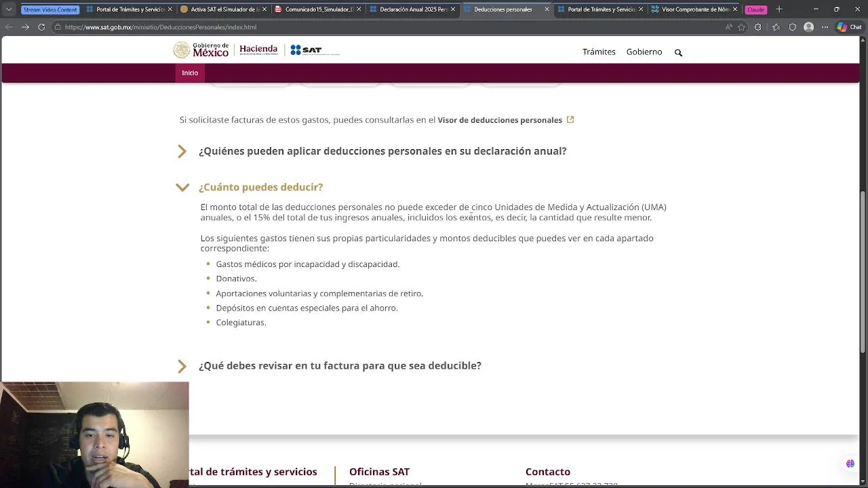Expand ¿Quiénes pueden aplicar deducciones personales? section
Screen dimensions: 868x488
pyautogui.click(x=382, y=151)
